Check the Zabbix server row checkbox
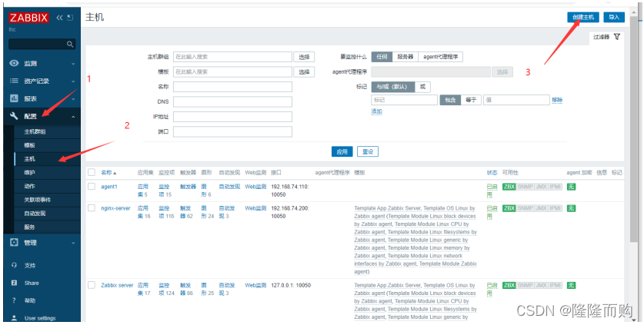Viewport: 644px width, 325px height. tap(92, 285)
